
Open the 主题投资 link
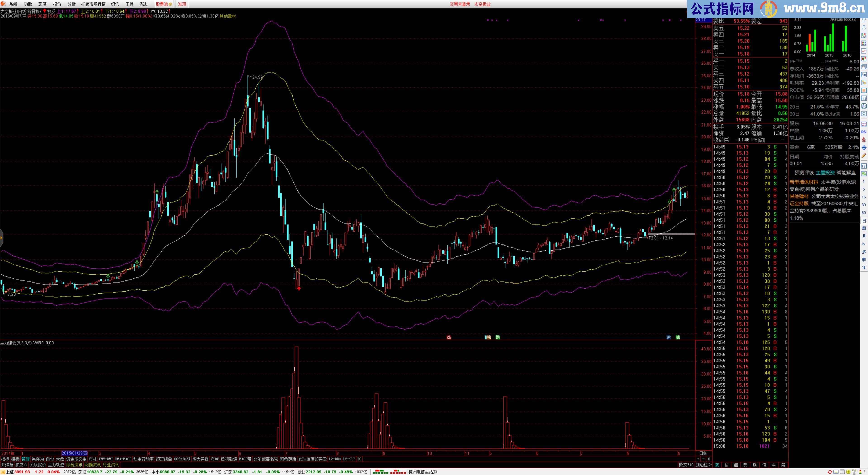pos(825,173)
